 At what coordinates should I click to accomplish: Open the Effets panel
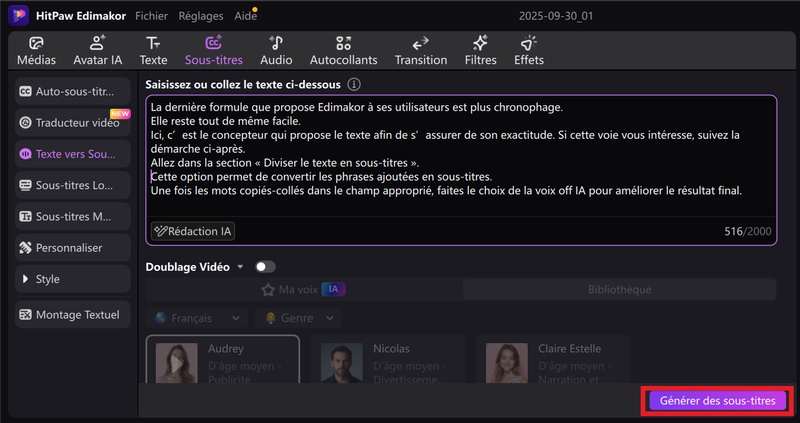[x=528, y=51]
